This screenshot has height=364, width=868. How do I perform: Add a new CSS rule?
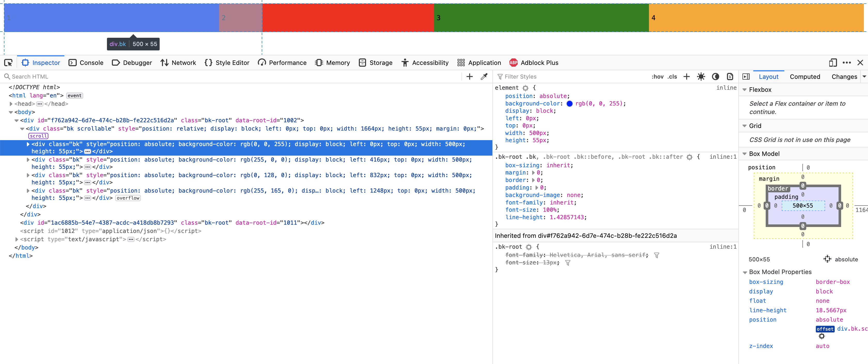click(686, 77)
